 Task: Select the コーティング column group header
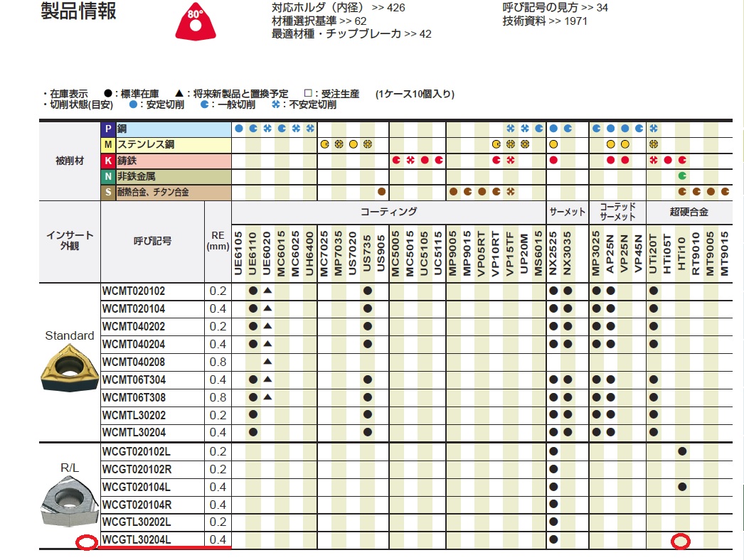(388, 212)
